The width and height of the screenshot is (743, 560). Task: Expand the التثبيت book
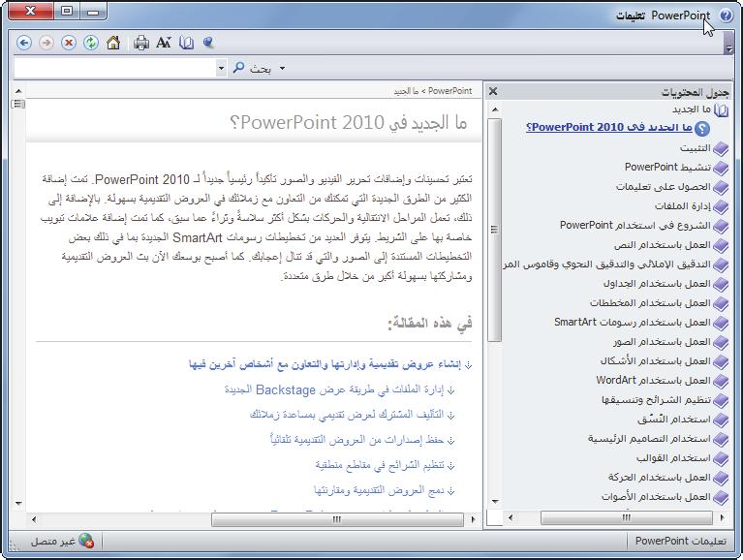coord(721,148)
